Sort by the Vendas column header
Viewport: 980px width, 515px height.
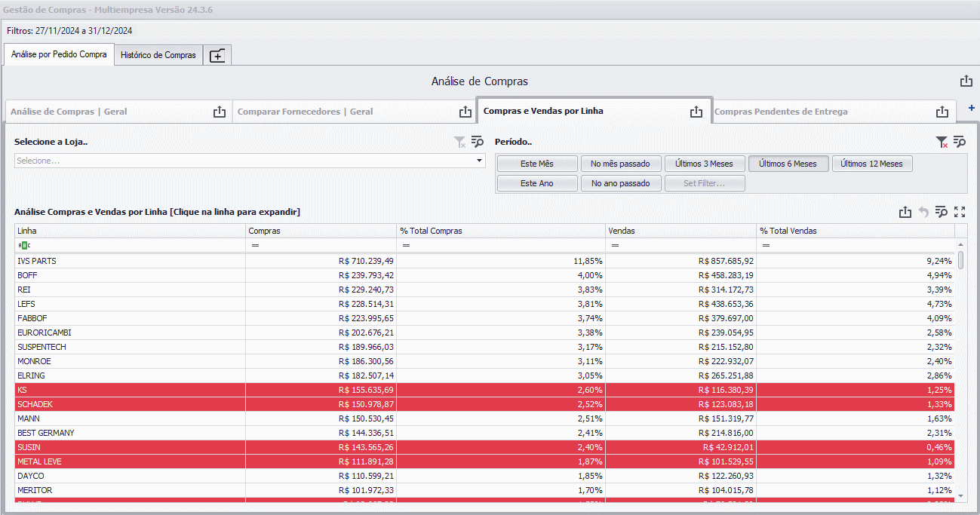681,231
